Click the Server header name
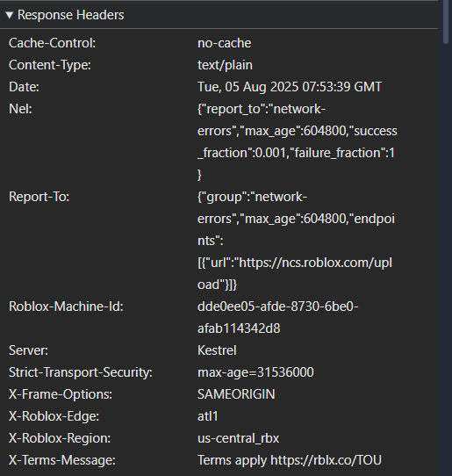 coord(28,350)
